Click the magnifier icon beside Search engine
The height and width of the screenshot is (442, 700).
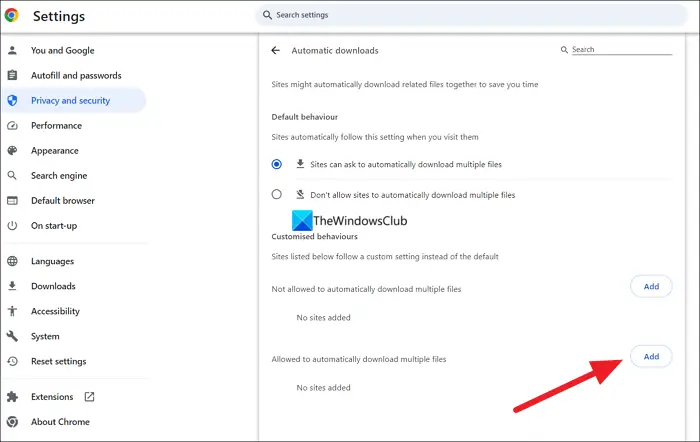pos(12,175)
